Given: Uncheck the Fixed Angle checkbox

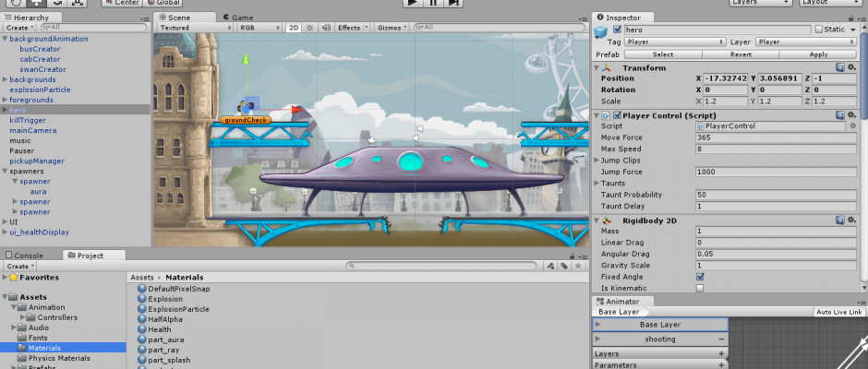Looking at the screenshot, I should pos(699,277).
